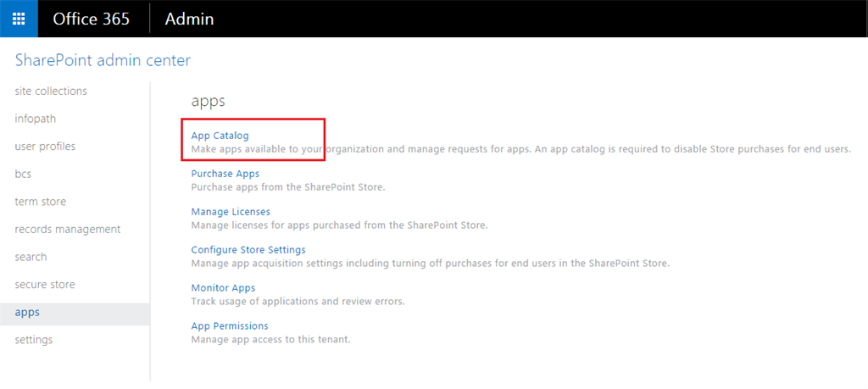868x389 pixels.
Task: Go to search settings in sidebar
Action: pos(31,257)
